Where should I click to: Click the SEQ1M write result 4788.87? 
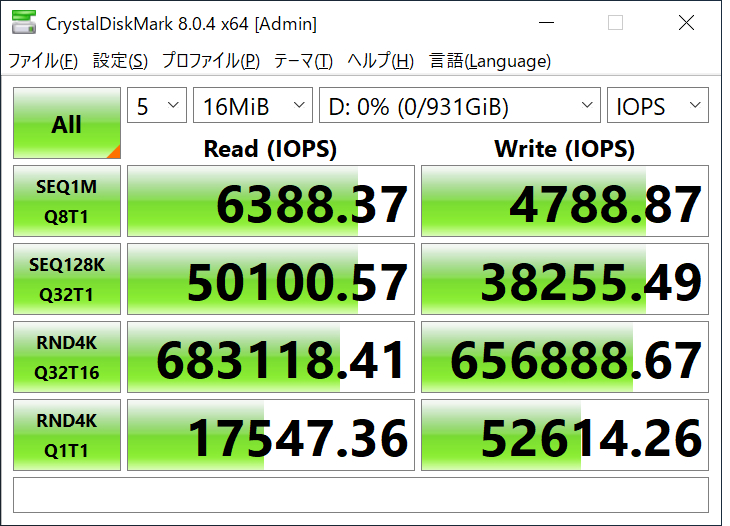pos(565,201)
